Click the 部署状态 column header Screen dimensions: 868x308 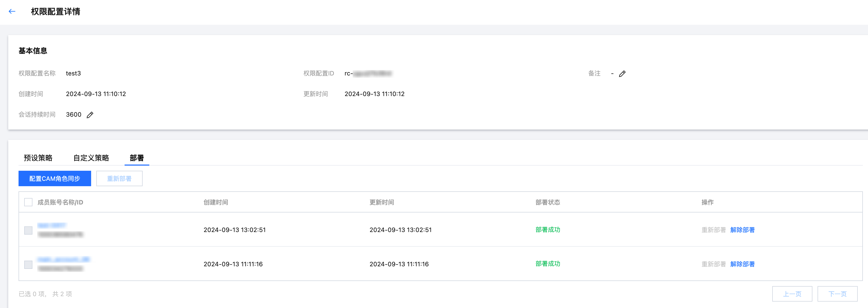548,202
